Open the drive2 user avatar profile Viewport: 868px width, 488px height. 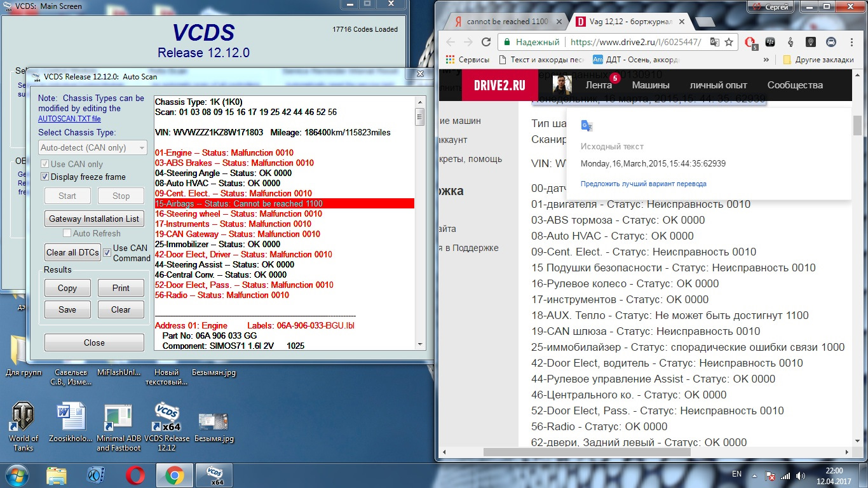point(562,85)
